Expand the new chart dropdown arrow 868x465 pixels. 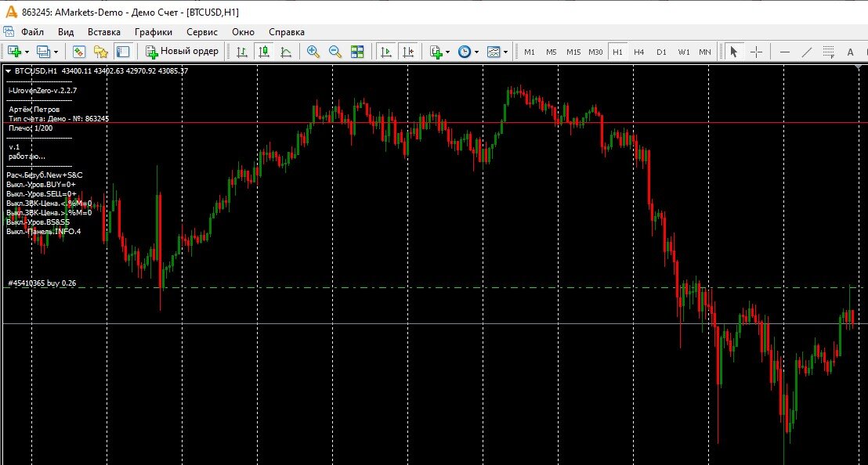27,52
